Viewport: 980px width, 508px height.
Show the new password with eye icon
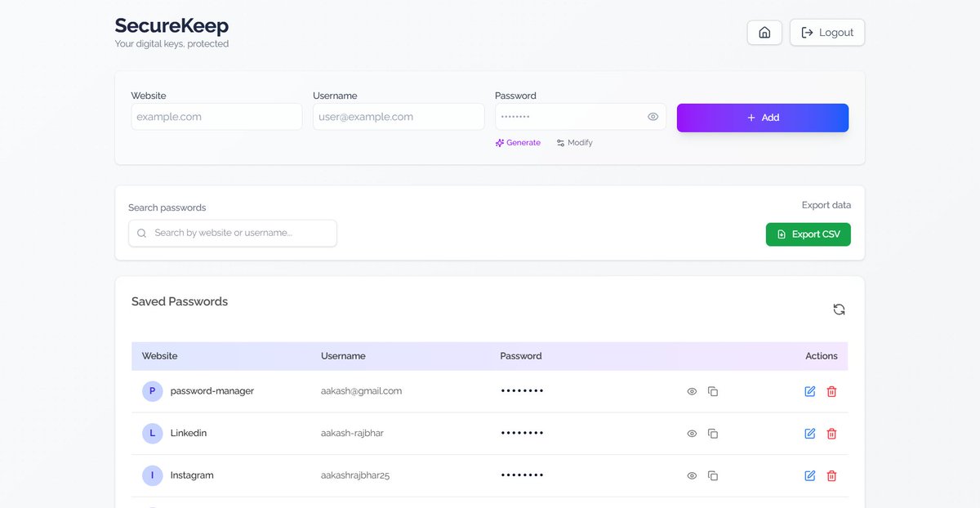pyautogui.click(x=653, y=117)
